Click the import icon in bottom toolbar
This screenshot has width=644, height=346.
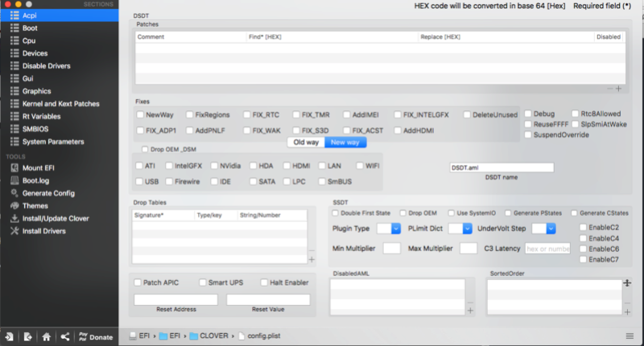tap(9, 337)
